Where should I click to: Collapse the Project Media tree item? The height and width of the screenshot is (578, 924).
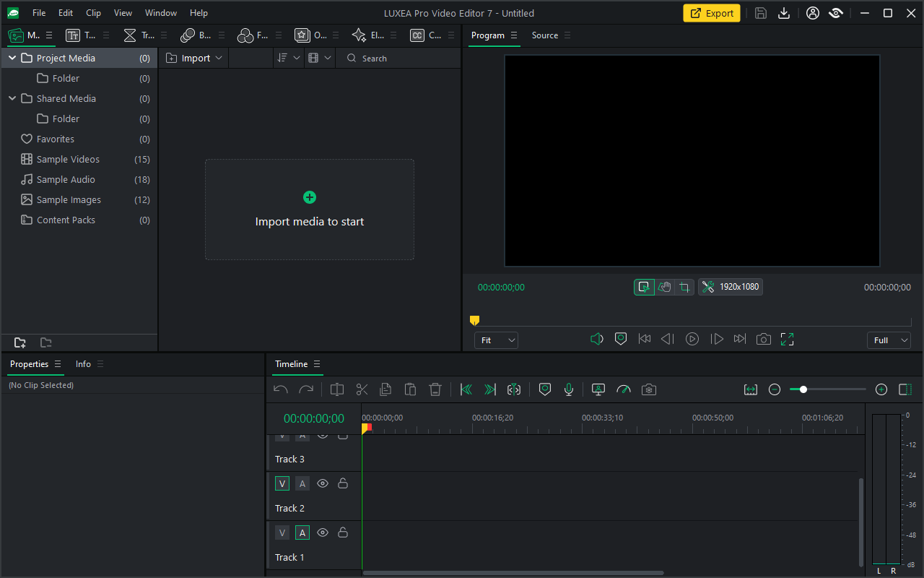[x=12, y=58]
